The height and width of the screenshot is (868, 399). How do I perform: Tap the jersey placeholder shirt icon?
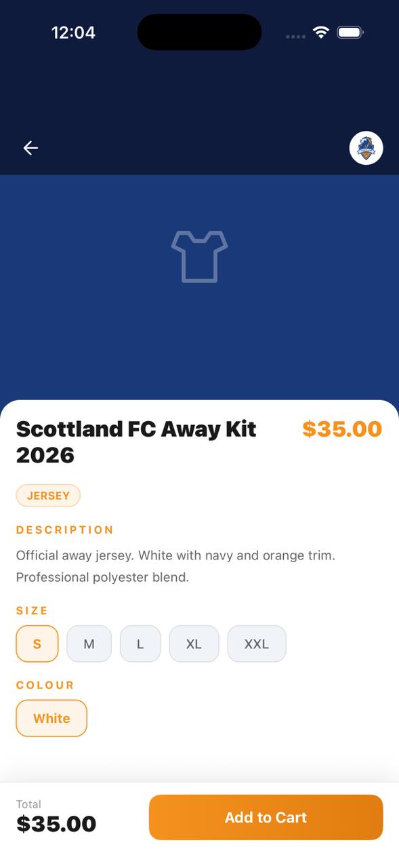[x=199, y=256]
